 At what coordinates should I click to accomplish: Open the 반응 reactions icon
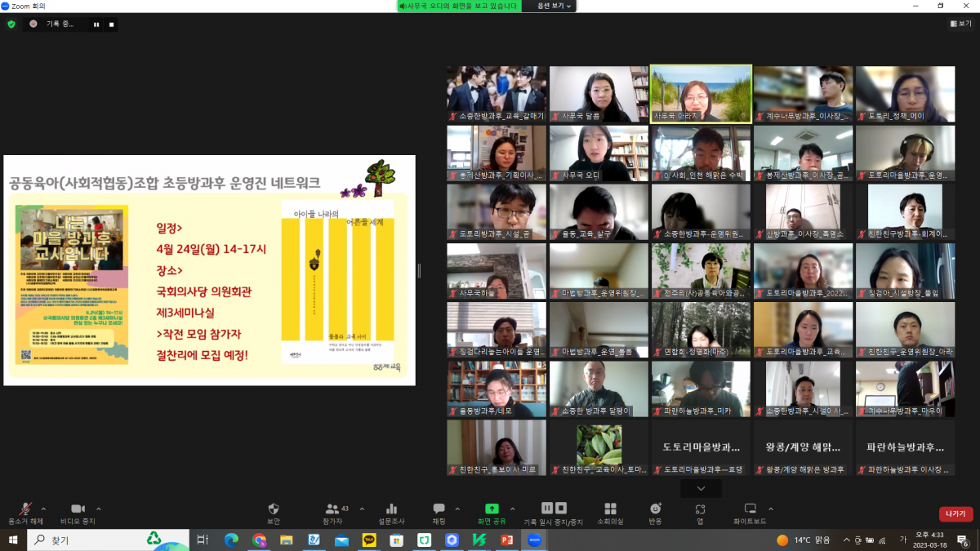pyautogui.click(x=655, y=509)
